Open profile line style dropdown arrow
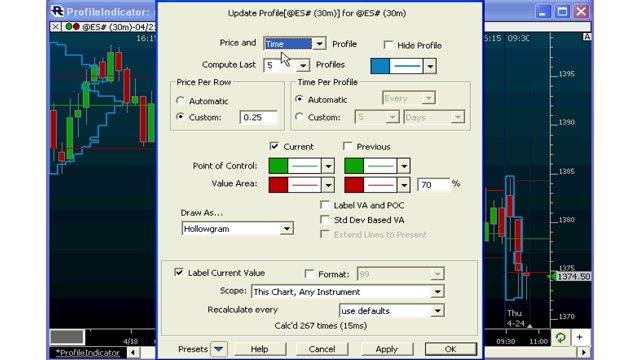 click(x=430, y=66)
